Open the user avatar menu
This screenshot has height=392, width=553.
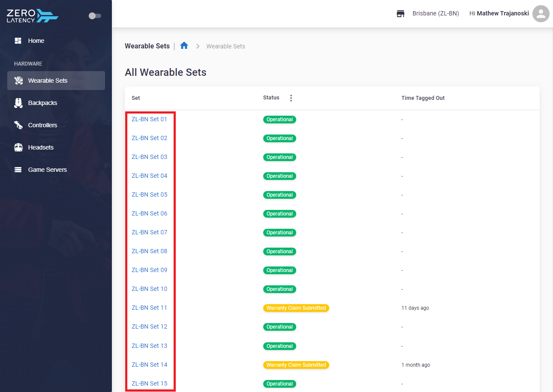pos(541,14)
